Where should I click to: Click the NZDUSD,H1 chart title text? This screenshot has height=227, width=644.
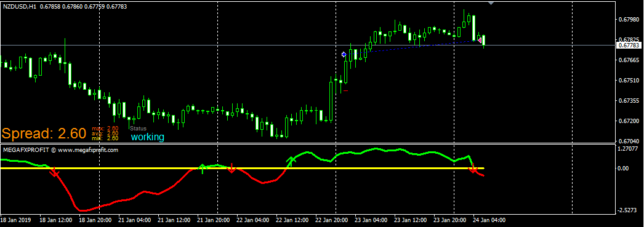pyautogui.click(x=19, y=7)
